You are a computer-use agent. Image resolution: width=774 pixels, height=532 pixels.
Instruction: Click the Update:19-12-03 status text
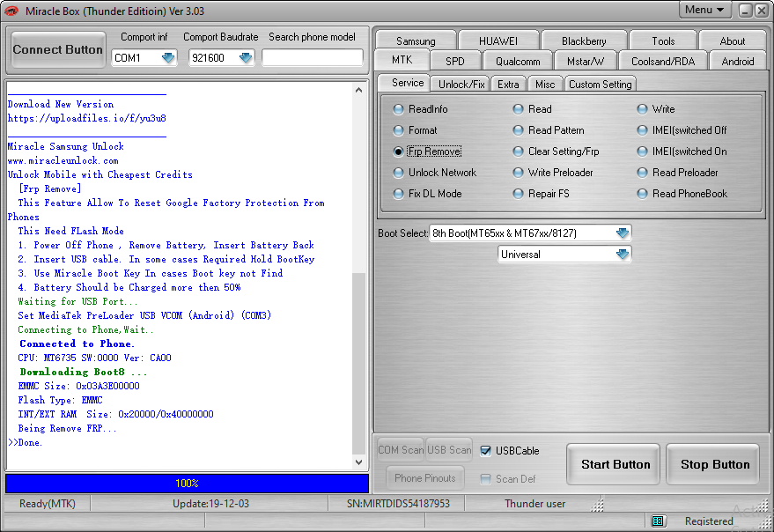click(210, 504)
